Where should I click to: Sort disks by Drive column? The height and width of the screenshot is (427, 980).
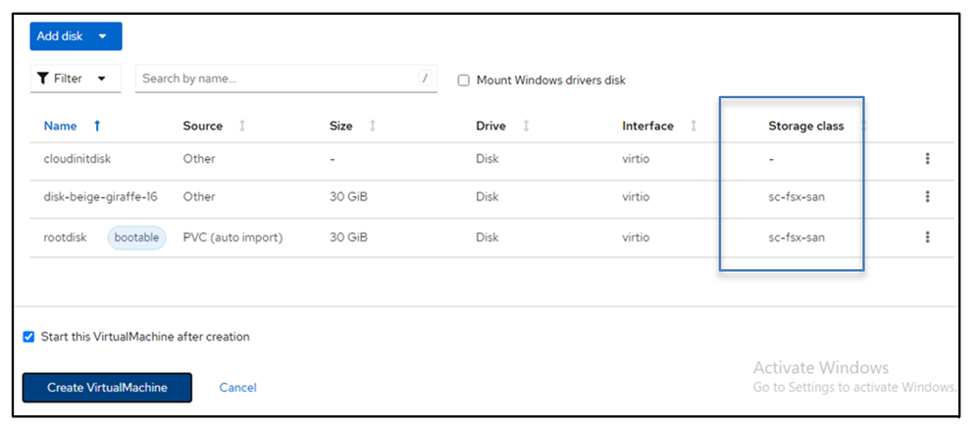click(x=527, y=126)
